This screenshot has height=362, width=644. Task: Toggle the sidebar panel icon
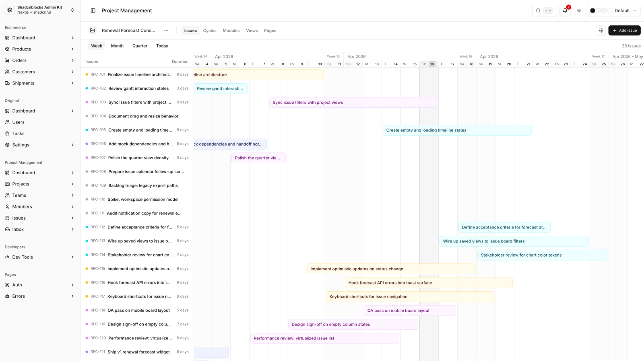click(x=93, y=10)
